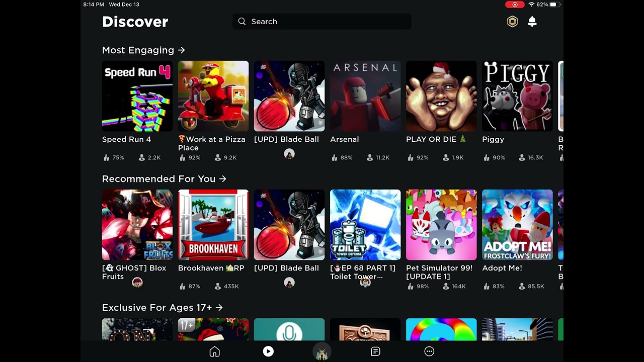Screen dimensions: 644x362
Task: Tap the players icon under Work at a Pizza Place
Action: [x=218, y=157]
